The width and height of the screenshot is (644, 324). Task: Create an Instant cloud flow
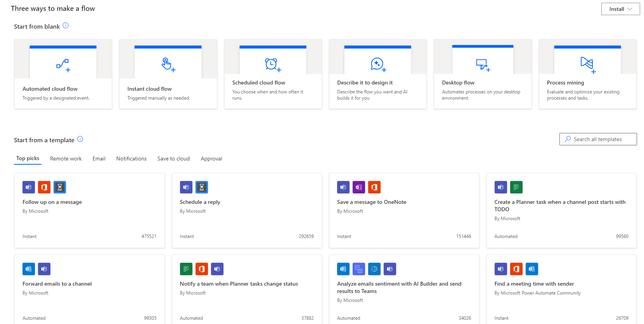(168, 74)
